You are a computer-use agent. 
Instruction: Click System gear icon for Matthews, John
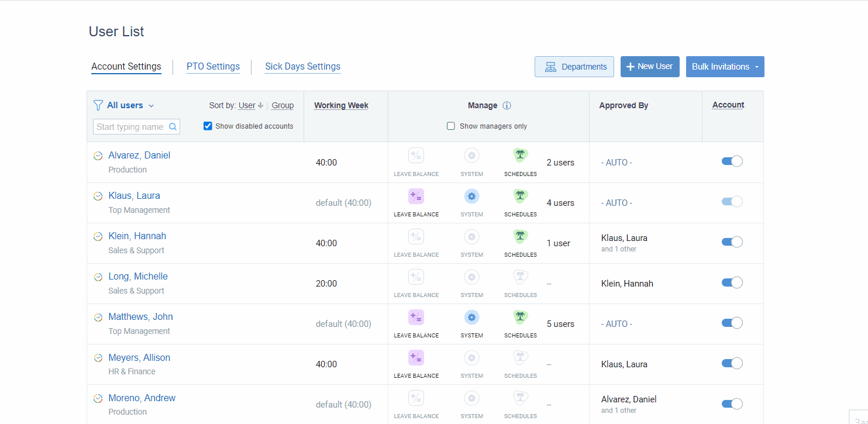pyautogui.click(x=472, y=317)
